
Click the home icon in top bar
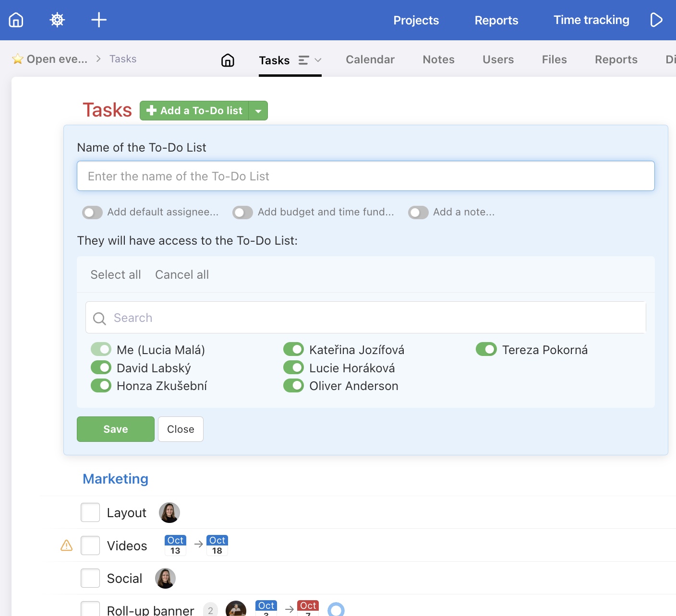click(x=16, y=20)
